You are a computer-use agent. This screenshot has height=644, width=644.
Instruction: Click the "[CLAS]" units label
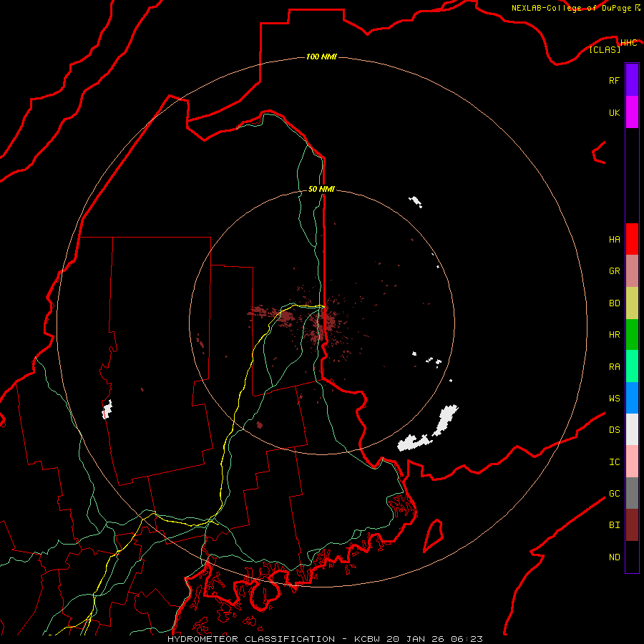(605, 49)
